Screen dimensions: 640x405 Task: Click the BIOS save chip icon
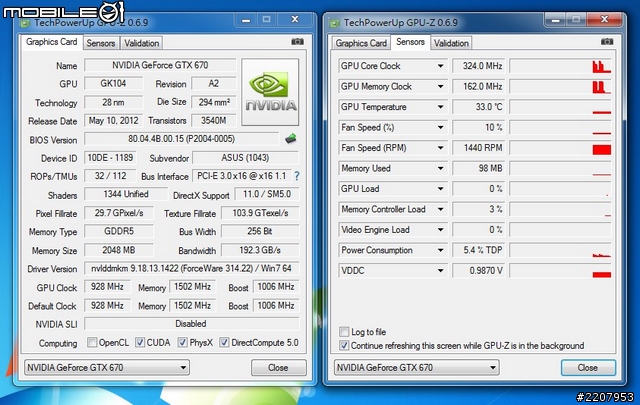pos(291,139)
